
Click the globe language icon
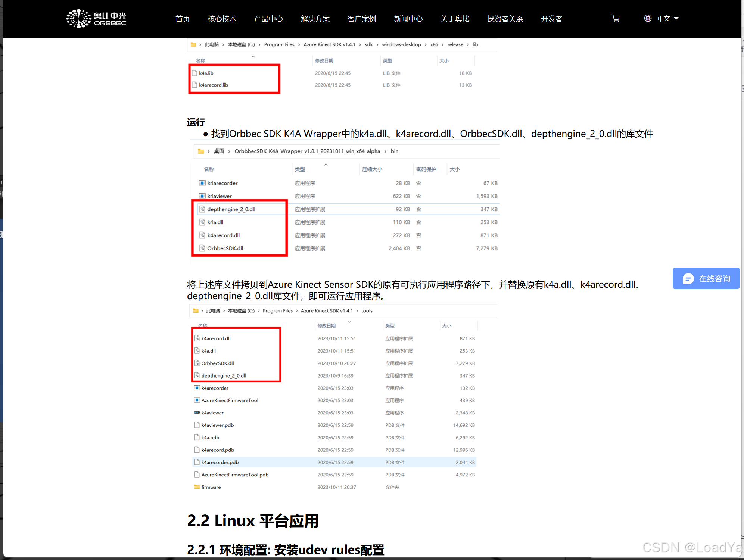pos(648,18)
